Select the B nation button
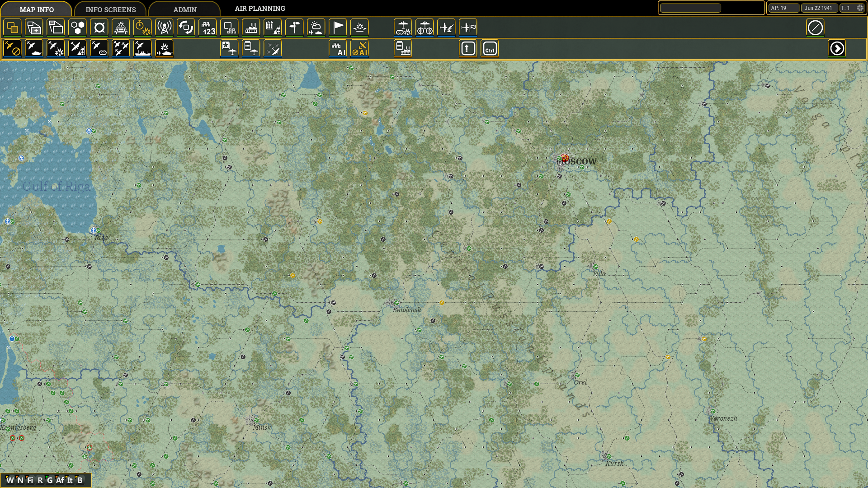868x488 pixels. coord(80,480)
